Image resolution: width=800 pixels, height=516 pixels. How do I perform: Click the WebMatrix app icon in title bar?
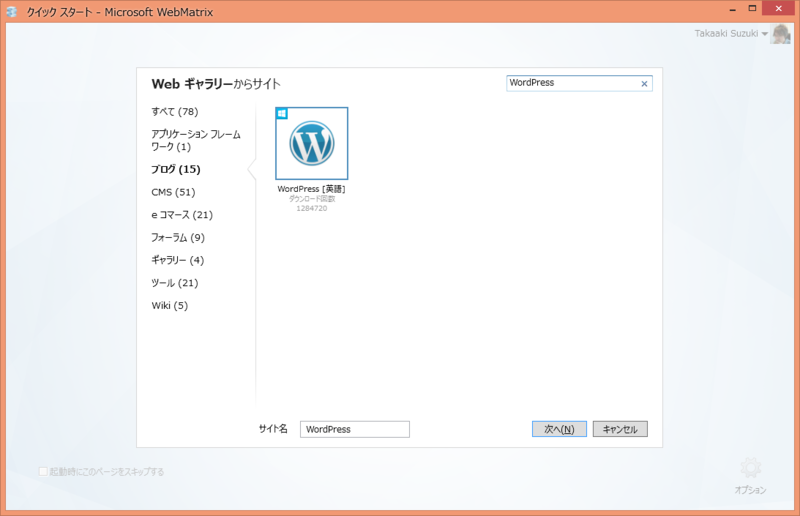point(12,12)
